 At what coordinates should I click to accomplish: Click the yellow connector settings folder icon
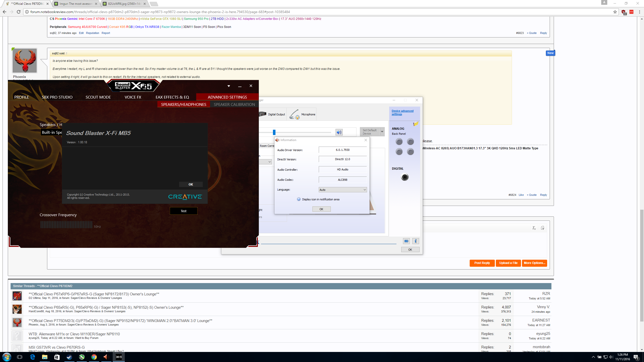(416, 124)
